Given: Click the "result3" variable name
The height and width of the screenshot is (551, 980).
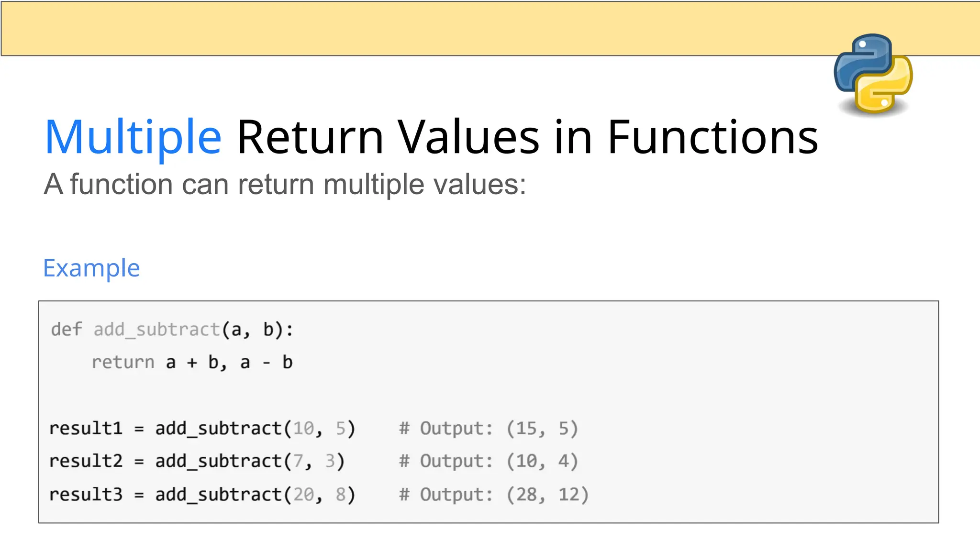Looking at the screenshot, I should tap(86, 495).
